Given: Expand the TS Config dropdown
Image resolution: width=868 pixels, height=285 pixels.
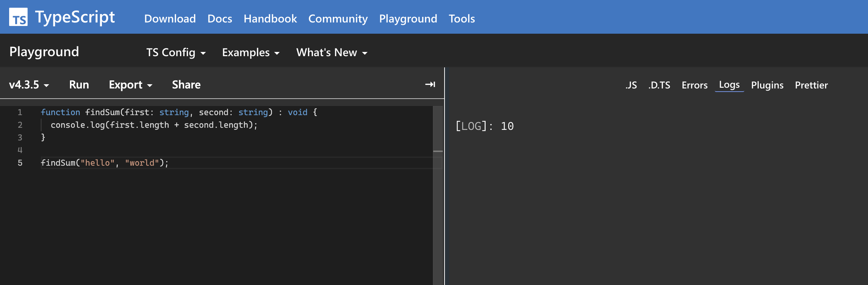Looking at the screenshot, I should point(176,52).
